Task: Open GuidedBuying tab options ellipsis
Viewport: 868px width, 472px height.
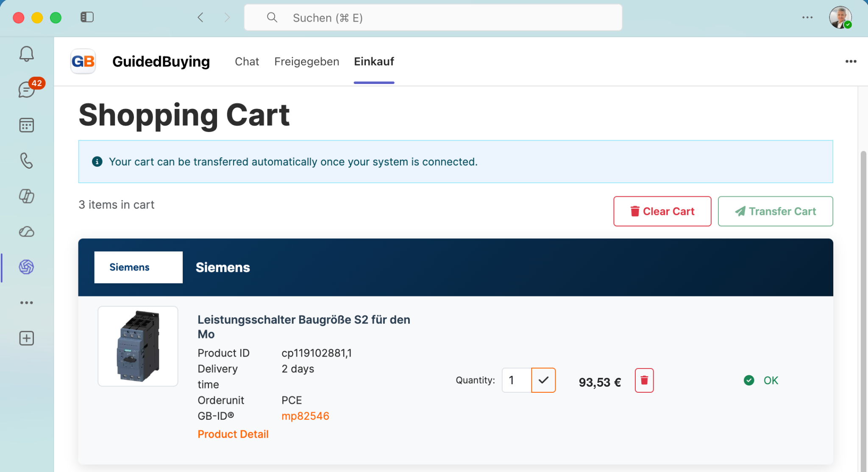Action: [x=851, y=61]
